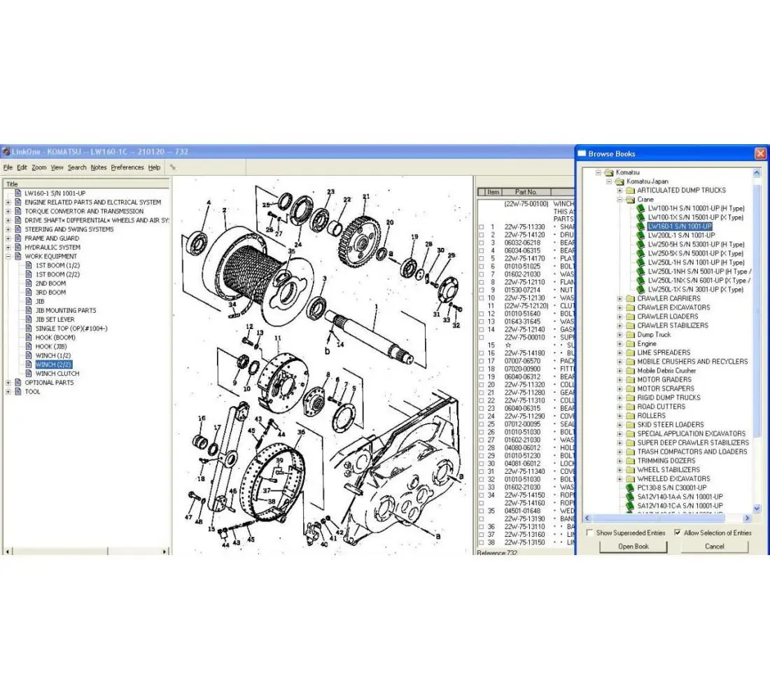Click the CRAWLER EXCAVATORS folder icon
770x700 pixels.
(x=631, y=307)
